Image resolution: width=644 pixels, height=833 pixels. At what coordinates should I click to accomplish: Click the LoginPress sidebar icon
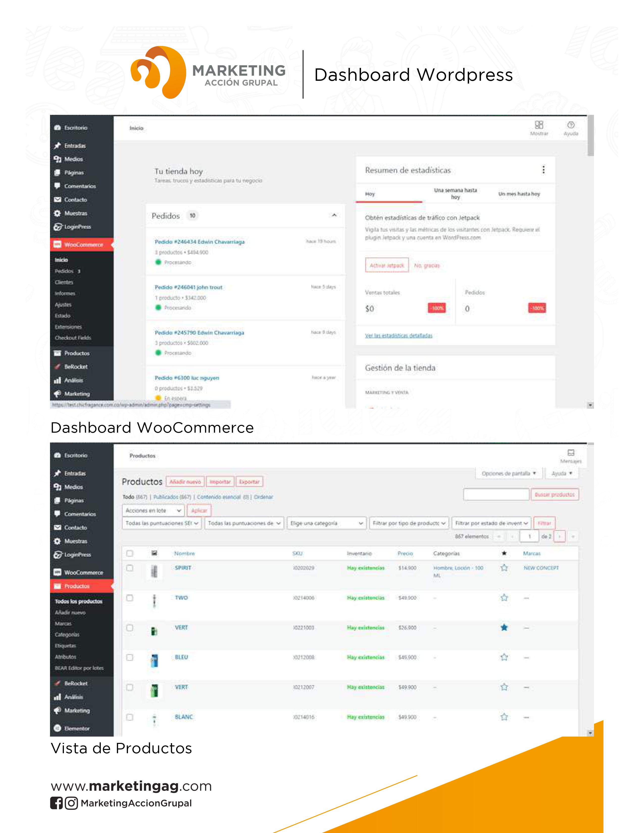click(x=58, y=227)
